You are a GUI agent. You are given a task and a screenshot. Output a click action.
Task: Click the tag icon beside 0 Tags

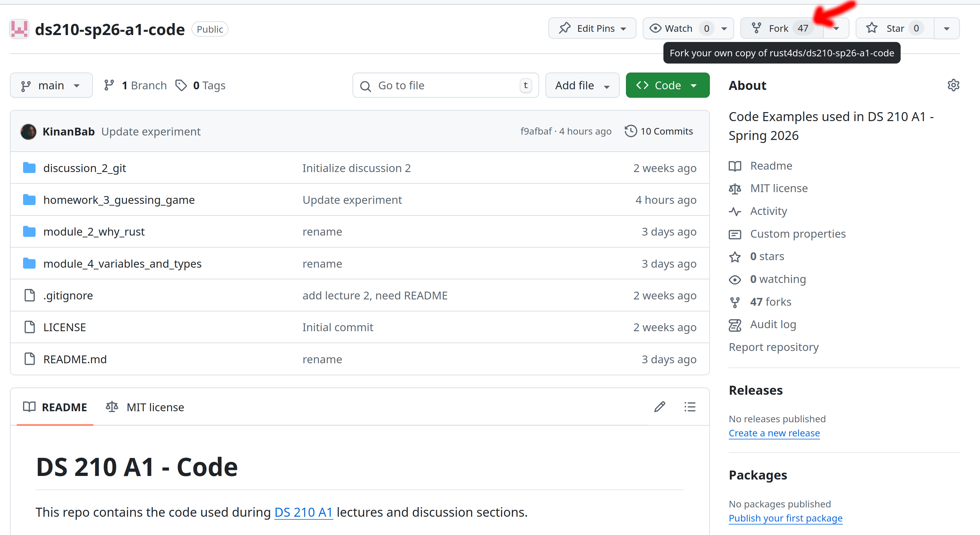pos(181,85)
